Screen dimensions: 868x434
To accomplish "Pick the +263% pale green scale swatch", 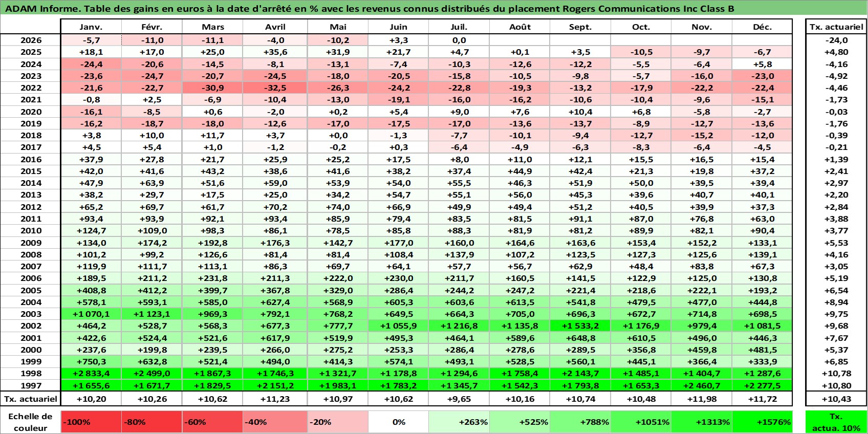I will pyautogui.click(x=459, y=422).
